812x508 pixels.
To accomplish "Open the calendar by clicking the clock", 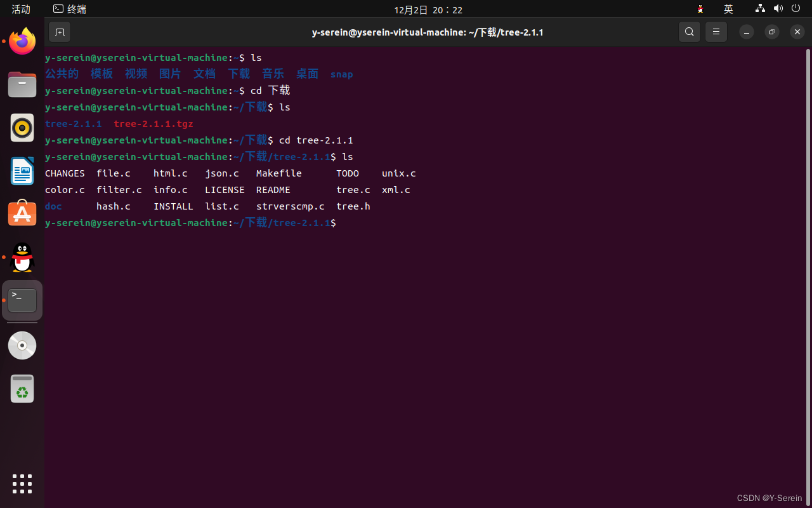I will (428, 9).
